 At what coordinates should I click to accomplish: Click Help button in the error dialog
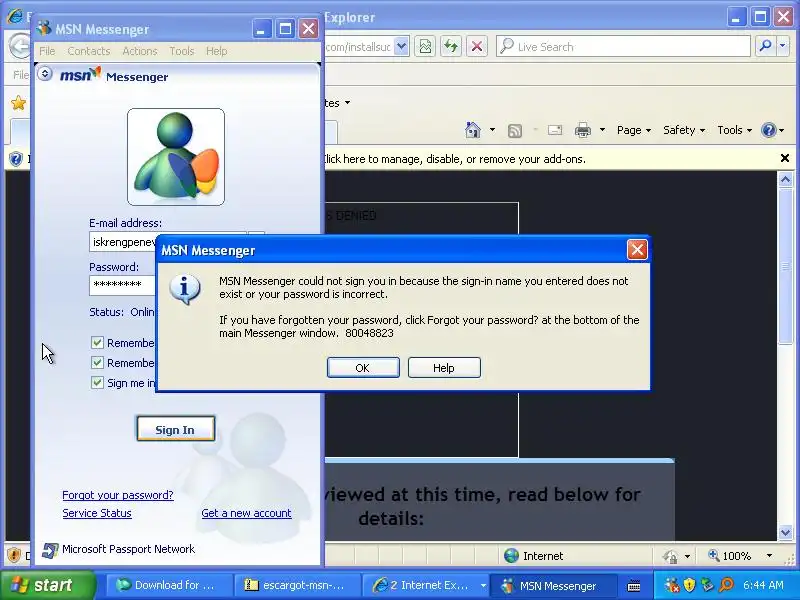(444, 368)
